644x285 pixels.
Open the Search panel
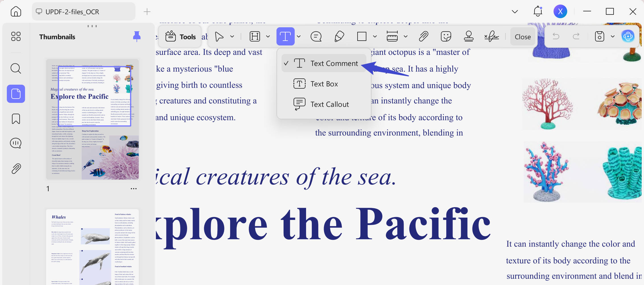point(16,68)
